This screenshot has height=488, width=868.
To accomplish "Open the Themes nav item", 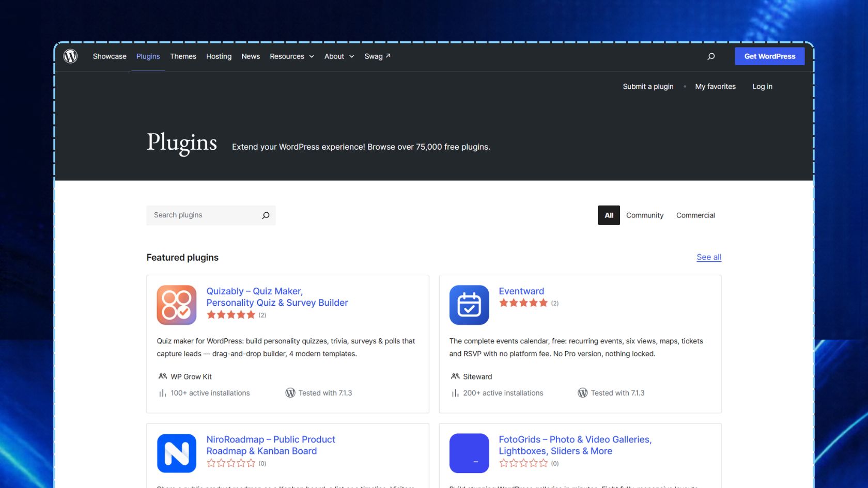I will tap(183, 56).
